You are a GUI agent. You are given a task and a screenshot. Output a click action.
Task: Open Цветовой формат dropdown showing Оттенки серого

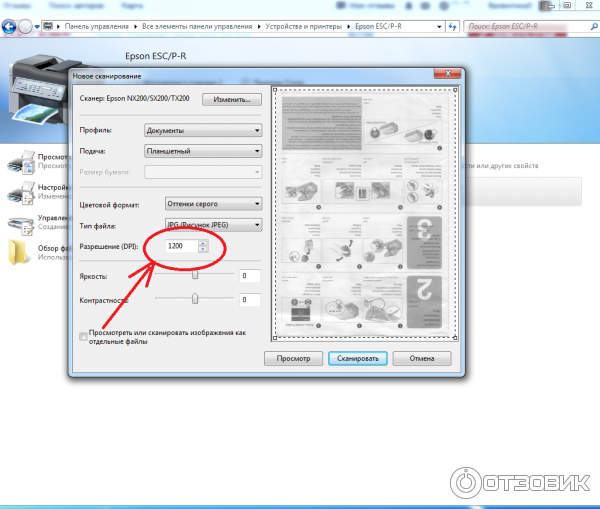pyautogui.click(x=202, y=204)
